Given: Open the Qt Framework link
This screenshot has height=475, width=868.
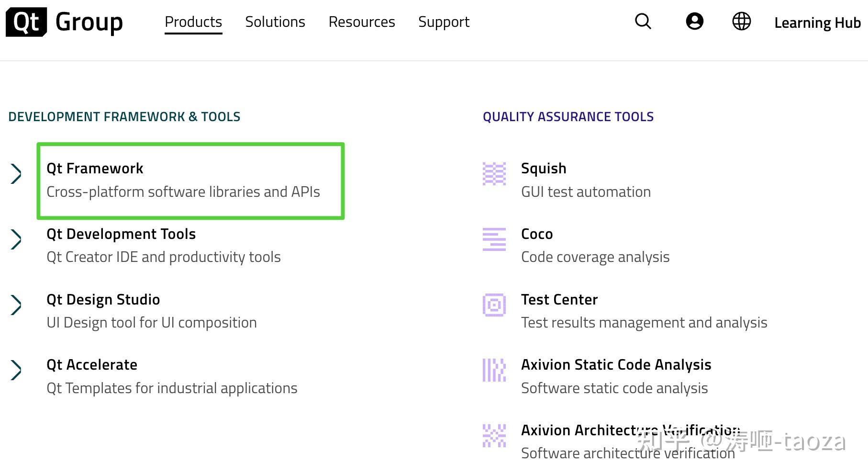Looking at the screenshot, I should [95, 169].
